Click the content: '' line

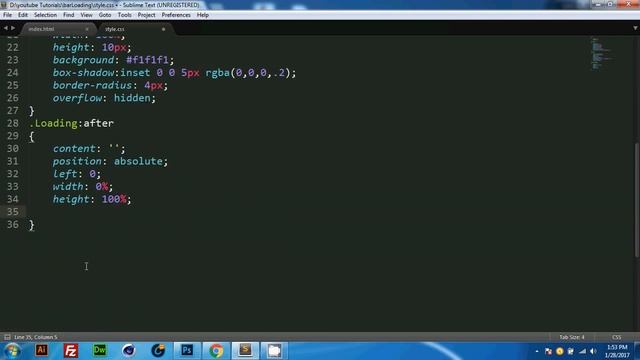pyautogui.click(x=89, y=149)
